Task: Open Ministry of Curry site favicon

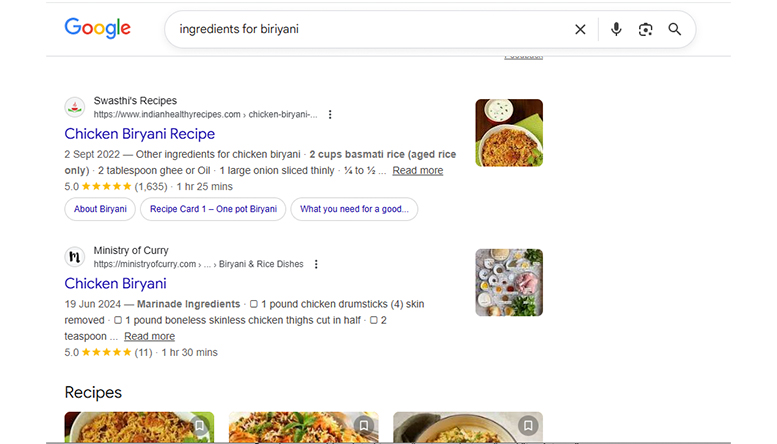Action: click(x=75, y=257)
